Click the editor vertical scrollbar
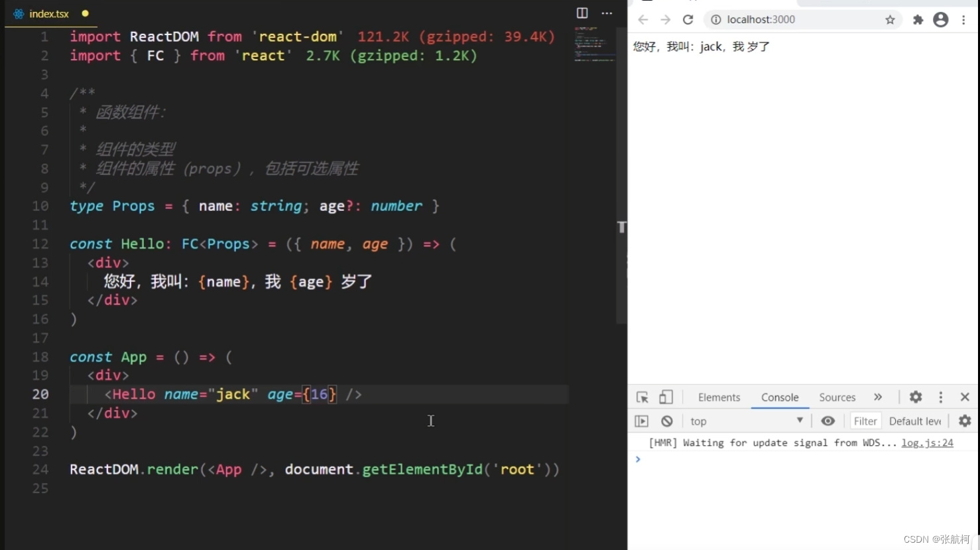Viewport: 980px width, 550px height. click(622, 176)
